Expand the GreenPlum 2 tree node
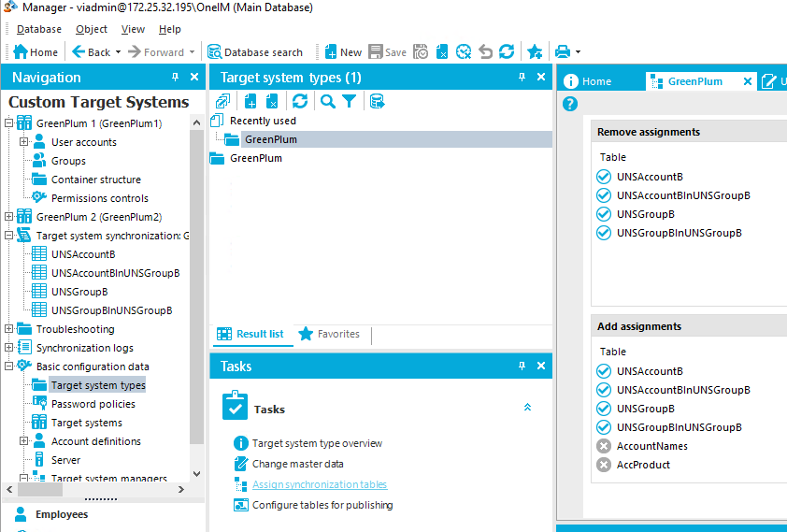 click(8, 217)
